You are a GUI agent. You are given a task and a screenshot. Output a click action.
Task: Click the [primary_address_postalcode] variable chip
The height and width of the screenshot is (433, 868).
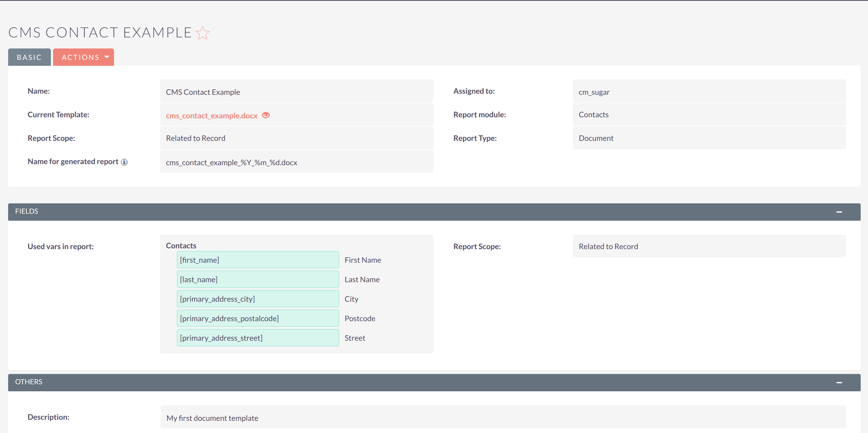pyautogui.click(x=258, y=318)
